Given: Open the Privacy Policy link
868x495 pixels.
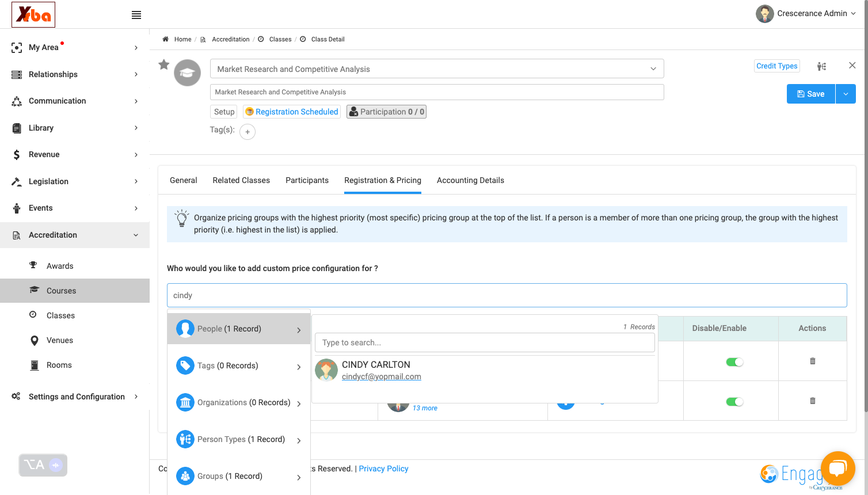Looking at the screenshot, I should pos(383,469).
